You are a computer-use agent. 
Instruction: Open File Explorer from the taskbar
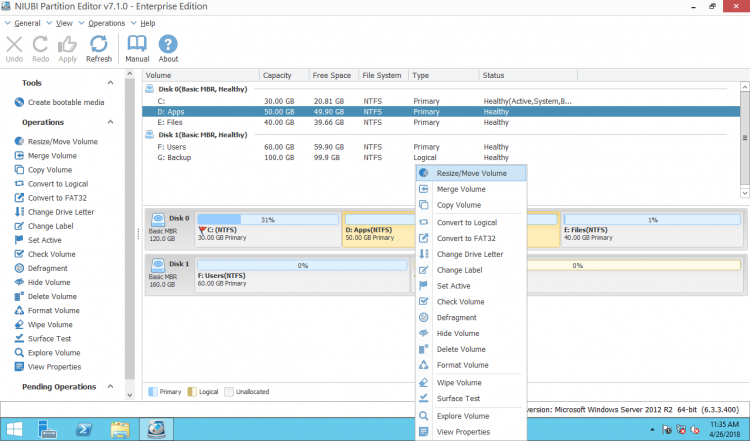[x=120, y=430]
